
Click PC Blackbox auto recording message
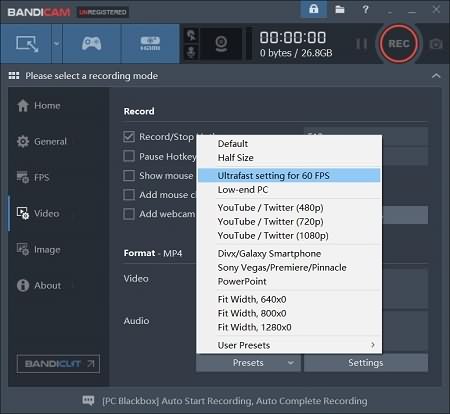[x=234, y=401]
